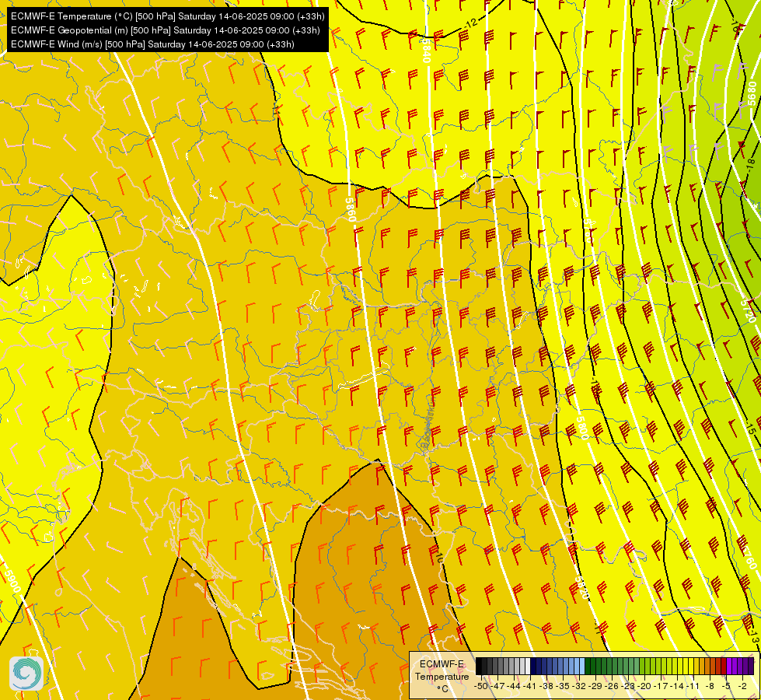
Task: Click the -5 legend tick label
Action: click(x=725, y=687)
